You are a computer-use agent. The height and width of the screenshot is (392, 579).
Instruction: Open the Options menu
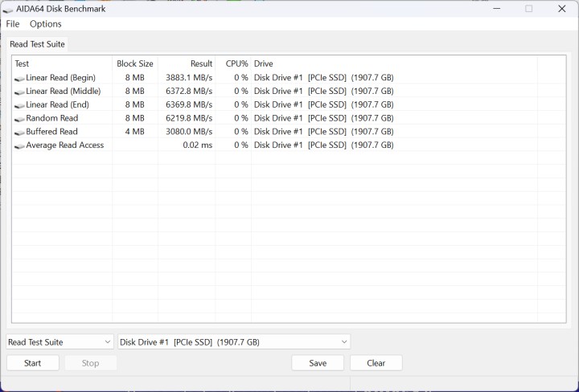coord(45,24)
